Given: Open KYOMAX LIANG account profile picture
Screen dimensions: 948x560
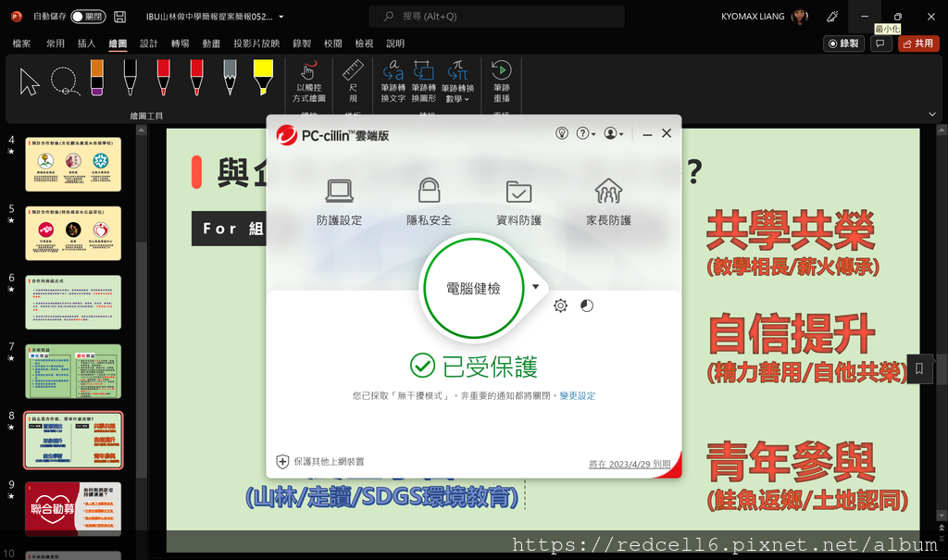Looking at the screenshot, I should 799,17.
